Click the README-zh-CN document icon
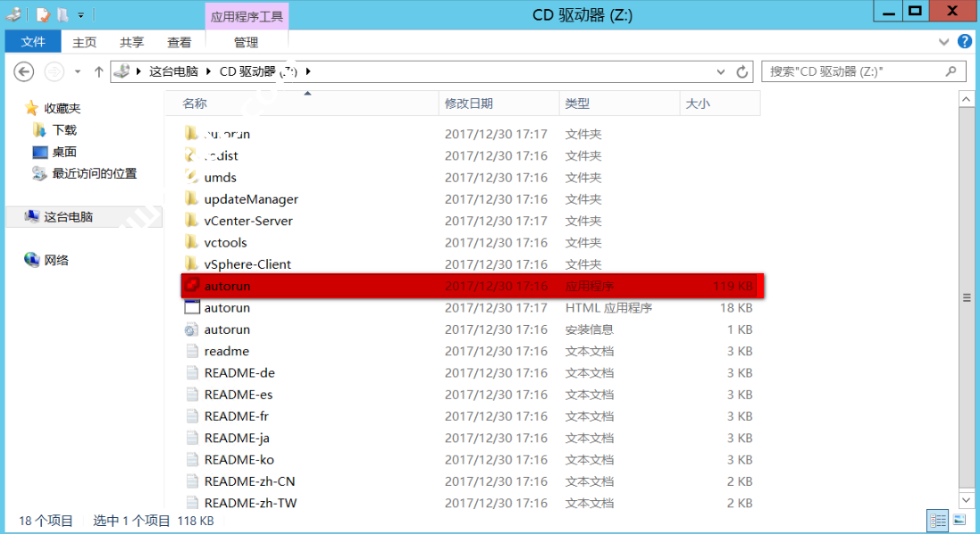The width and height of the screenshot is (980, 534). click(192, 481)
